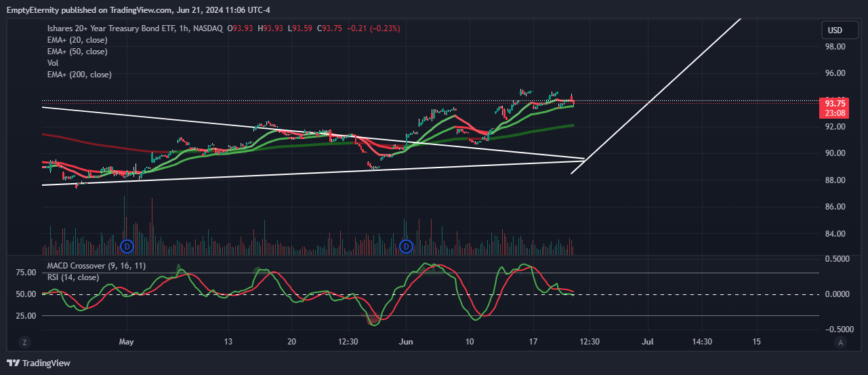Select the MACD Crossover (9, 16, 11) label

(96, 266)
